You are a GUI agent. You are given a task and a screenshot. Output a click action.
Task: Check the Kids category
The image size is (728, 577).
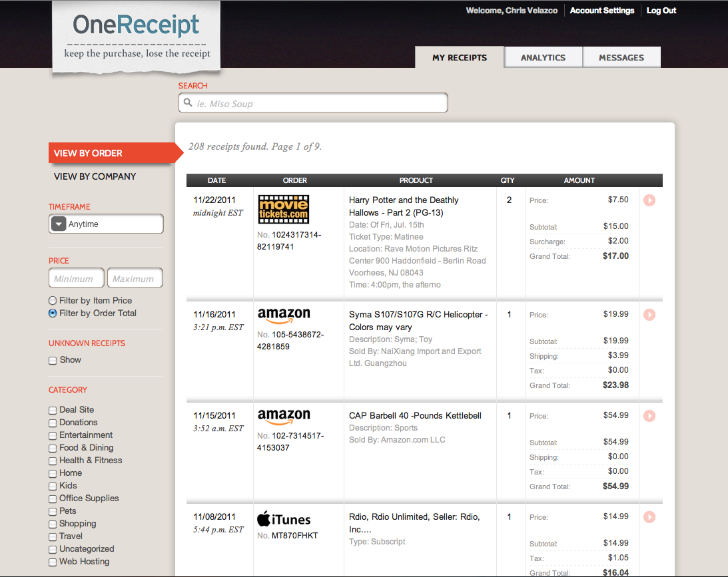(x=53, y=486)
